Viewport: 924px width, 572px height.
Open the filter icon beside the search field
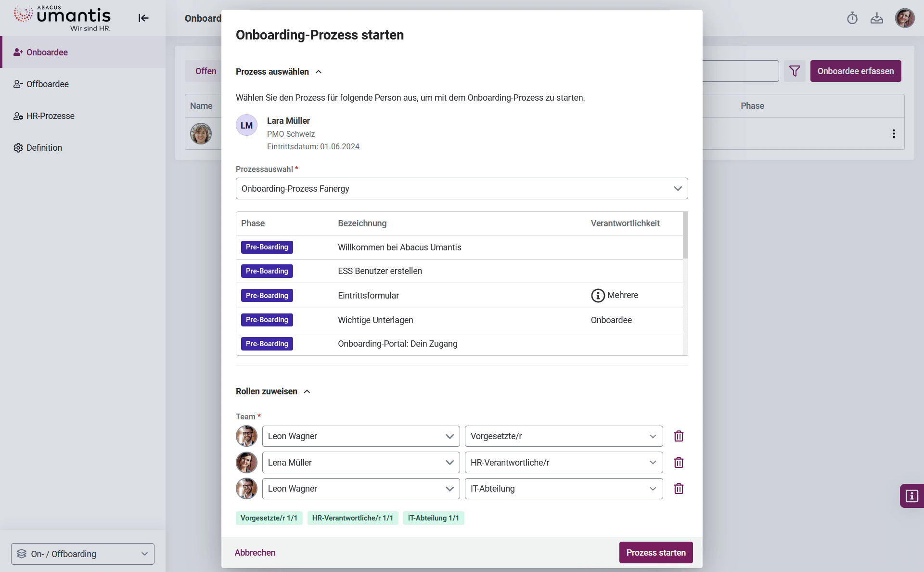tap(795, 71)
